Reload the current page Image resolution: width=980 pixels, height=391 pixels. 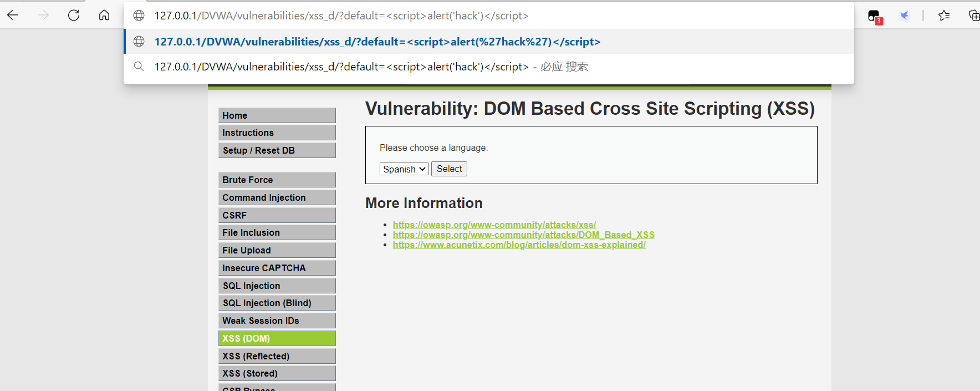(x=74, y=15)
